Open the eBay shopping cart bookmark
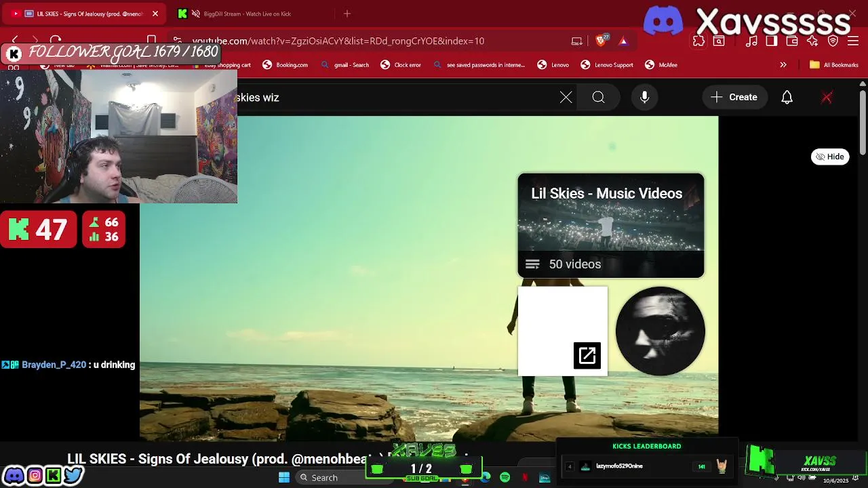 tap(221, 65)
